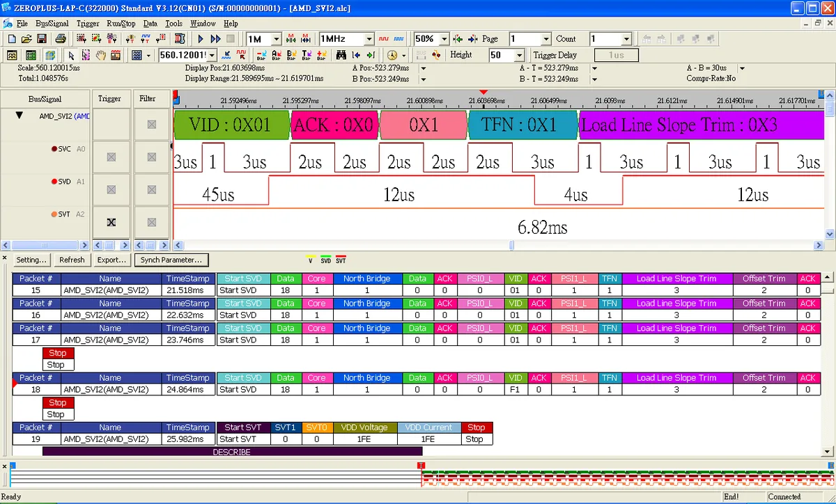Click the single Run play icon

tap(201, 39)
